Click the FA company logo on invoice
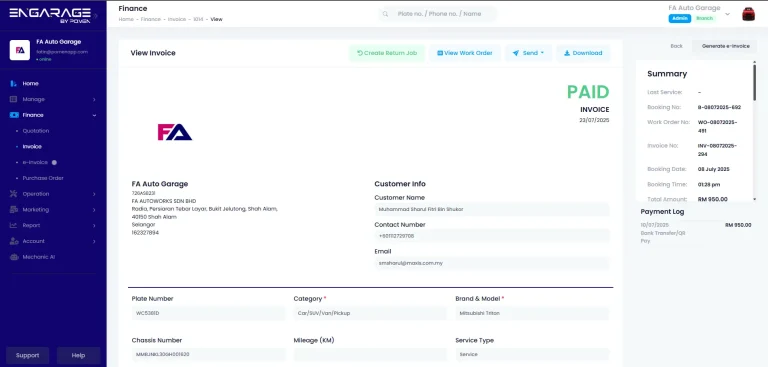 174,132
